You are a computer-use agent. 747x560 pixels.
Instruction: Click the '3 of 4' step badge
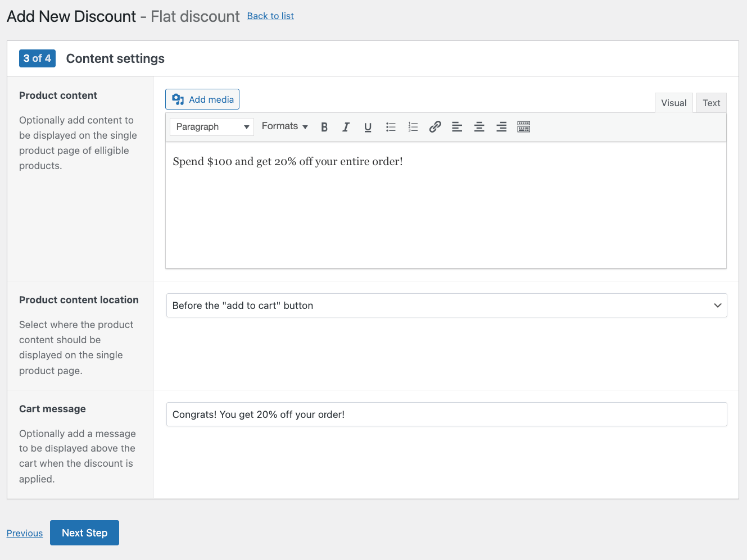click(37, 58)
